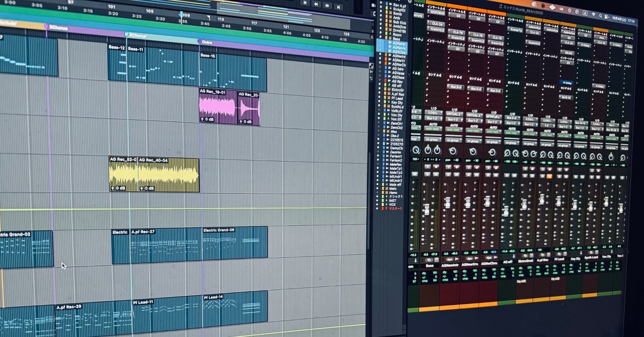Open KramerTp insert on AG eff channel
The height and width of the screenshot is (337, 644).
515,30
